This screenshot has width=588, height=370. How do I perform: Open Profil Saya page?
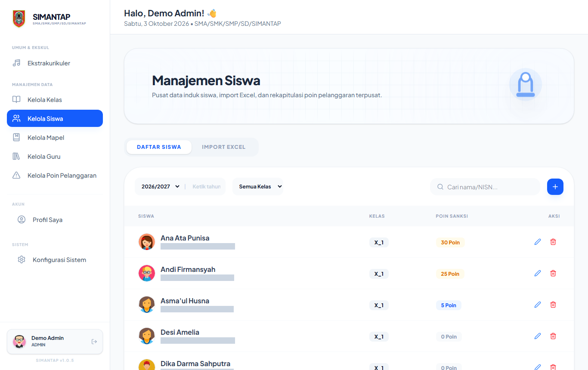click(55, 220)
